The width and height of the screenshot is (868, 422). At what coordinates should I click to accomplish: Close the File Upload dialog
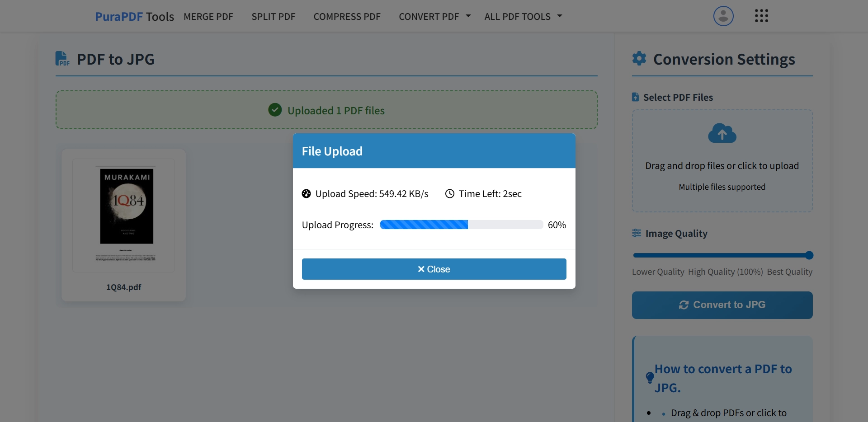tap(434, 269)
